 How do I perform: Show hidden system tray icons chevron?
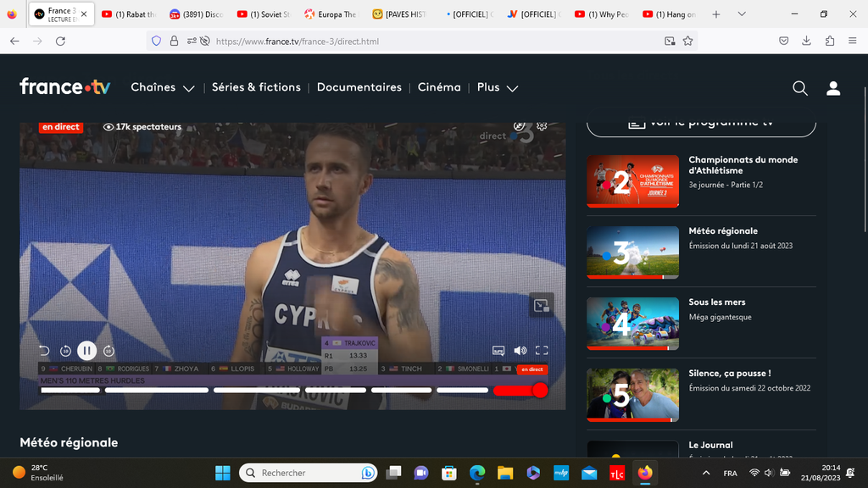tap(706, 473)
